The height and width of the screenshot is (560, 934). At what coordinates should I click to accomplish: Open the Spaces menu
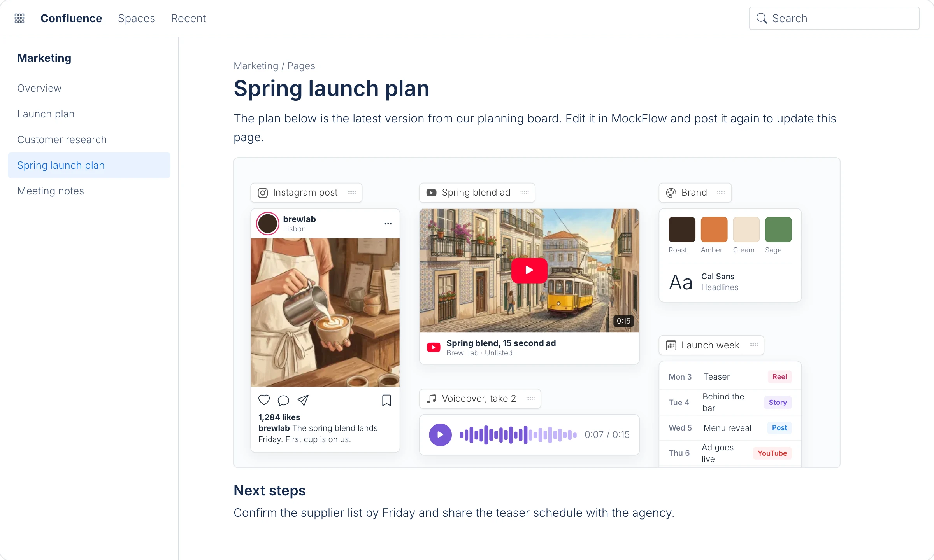136,18
